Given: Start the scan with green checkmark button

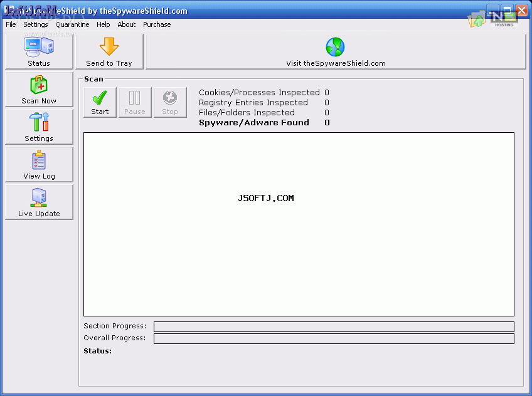Looking at the screenshot, I should 100,102.
